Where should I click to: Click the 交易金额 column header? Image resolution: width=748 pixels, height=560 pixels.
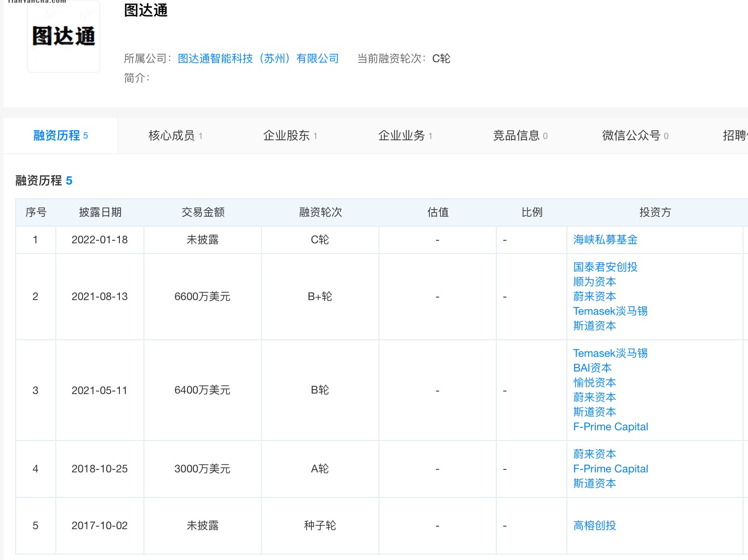[x=203, y=212]
